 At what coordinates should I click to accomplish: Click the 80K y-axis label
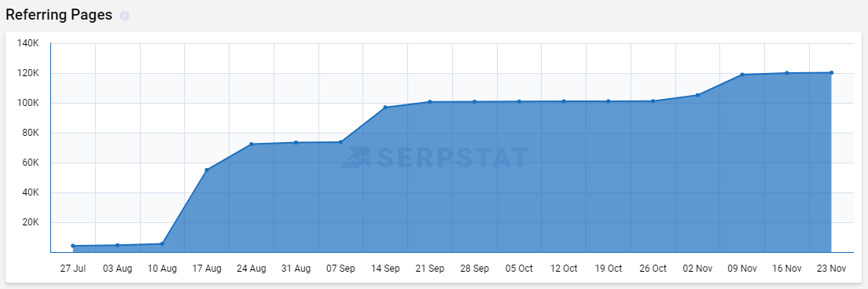point(30,133)
